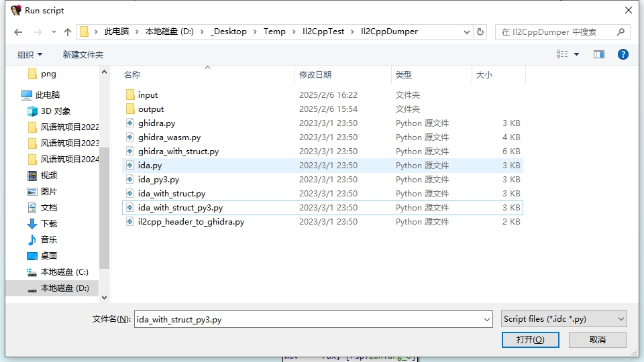
Task: Expand the filename suggestions dropdown
Action: [487, 320]
